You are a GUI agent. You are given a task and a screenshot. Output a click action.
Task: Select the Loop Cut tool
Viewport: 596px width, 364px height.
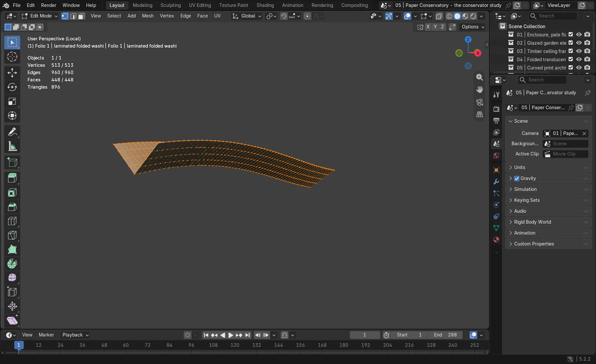(x=12, y=221)
